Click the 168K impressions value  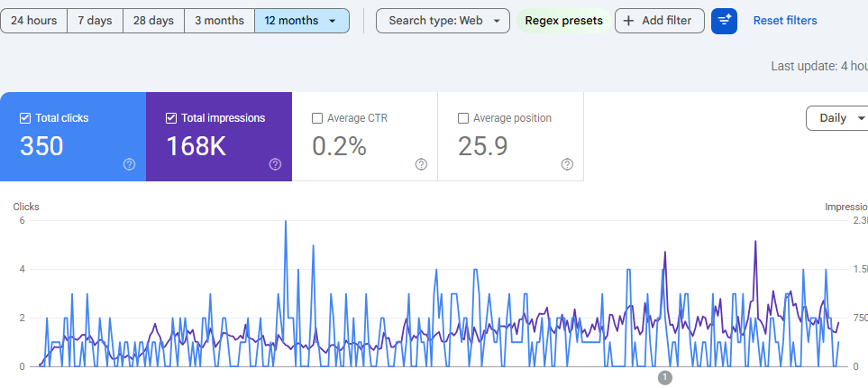(196, 146)
